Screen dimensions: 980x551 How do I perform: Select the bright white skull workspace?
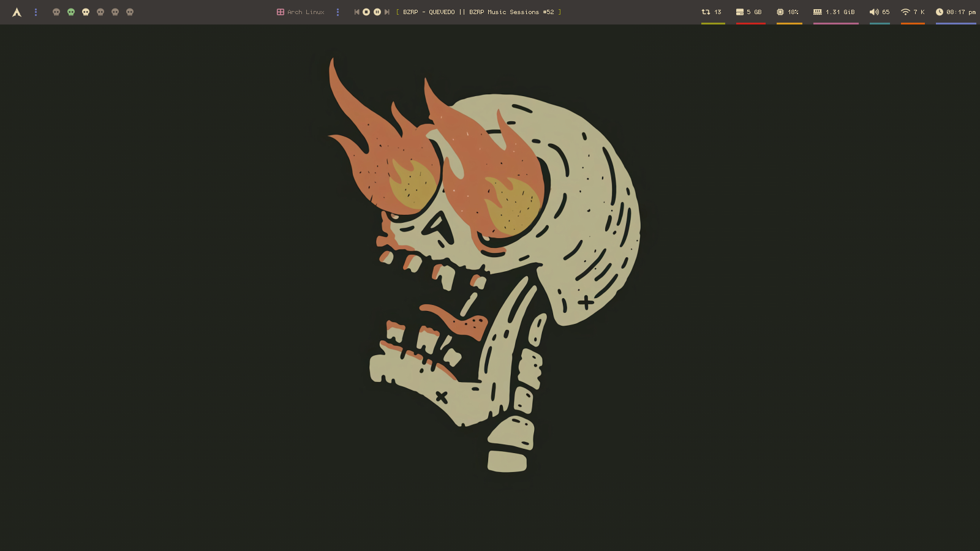click(x=86, y=12)
